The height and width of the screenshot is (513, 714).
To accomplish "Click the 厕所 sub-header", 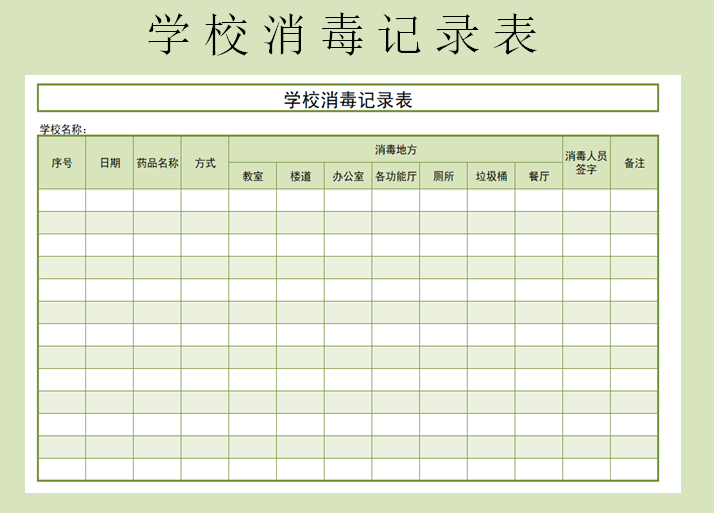I will (444, 176).
